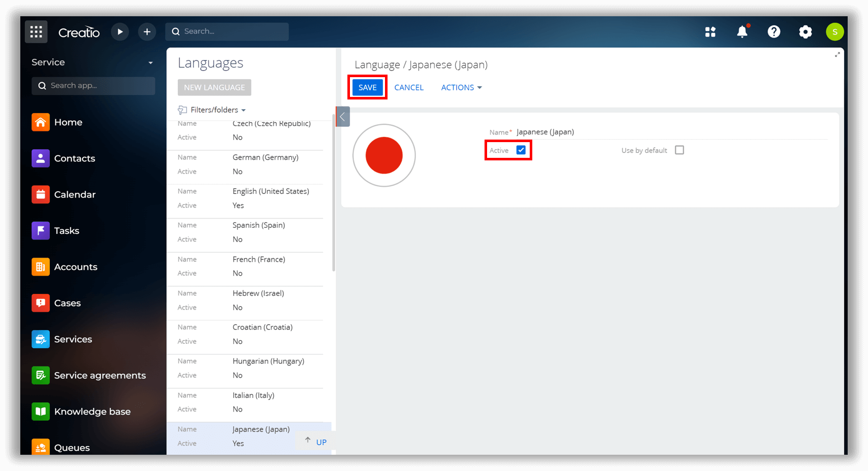The width and height of the screenshot is (868, 471).
Task: Open the system designer gear icon
Action: (x=805, y=32)
